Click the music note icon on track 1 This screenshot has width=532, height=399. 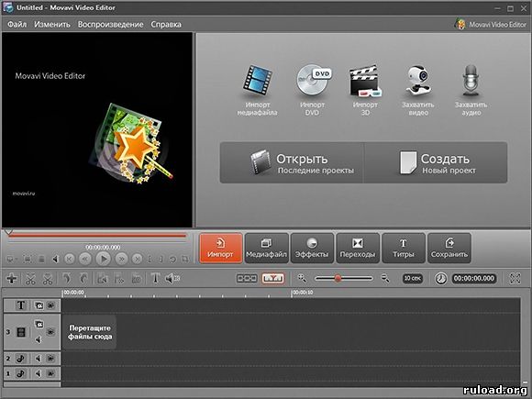tap(21, 373)
